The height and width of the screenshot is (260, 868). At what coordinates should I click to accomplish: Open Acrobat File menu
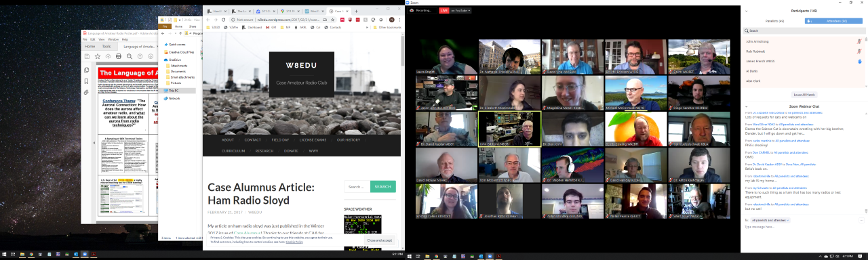[85, 39]
